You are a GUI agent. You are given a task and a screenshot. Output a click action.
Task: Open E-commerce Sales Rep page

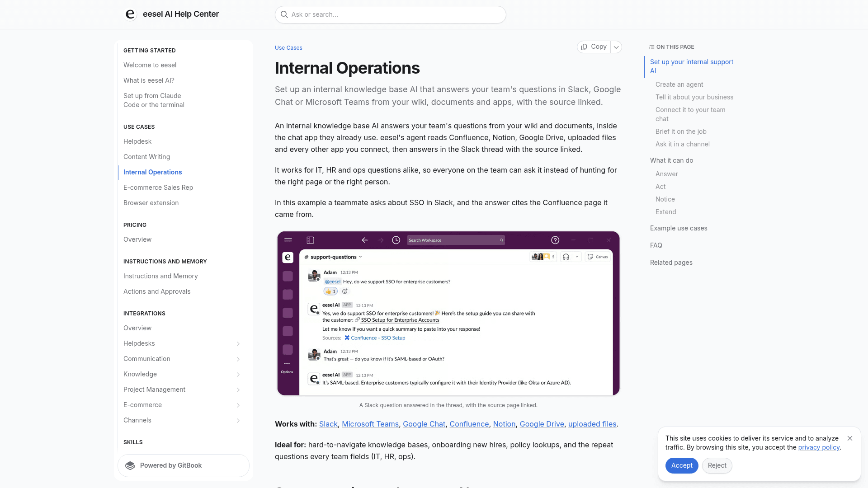coord(158,188)
